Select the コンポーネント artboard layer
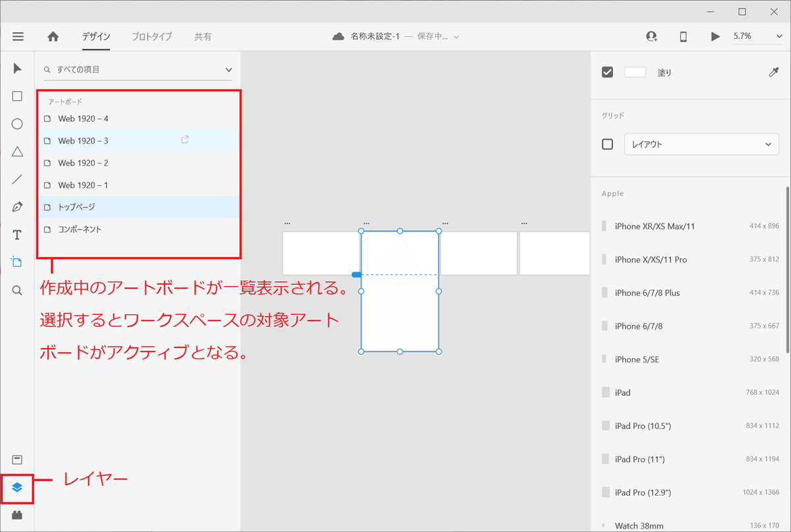The width and height of the screenshot is (791, 532). coord(138,229)
